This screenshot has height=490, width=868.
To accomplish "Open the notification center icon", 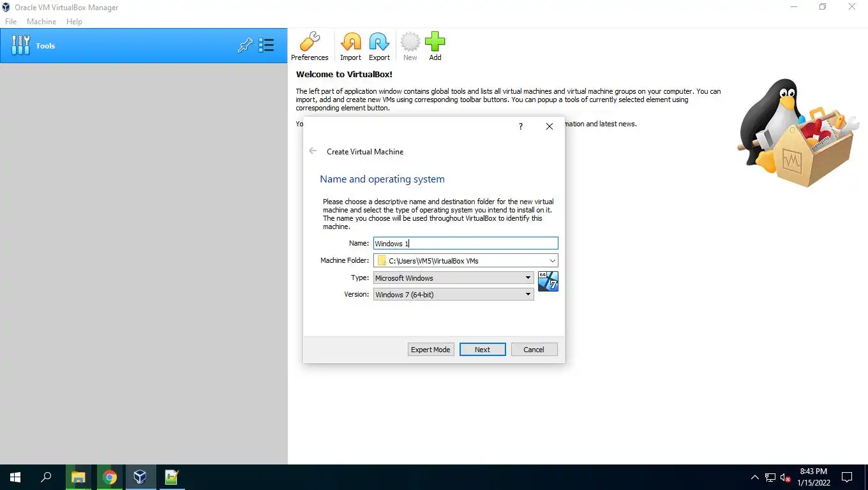I will [x=847, y=477].
